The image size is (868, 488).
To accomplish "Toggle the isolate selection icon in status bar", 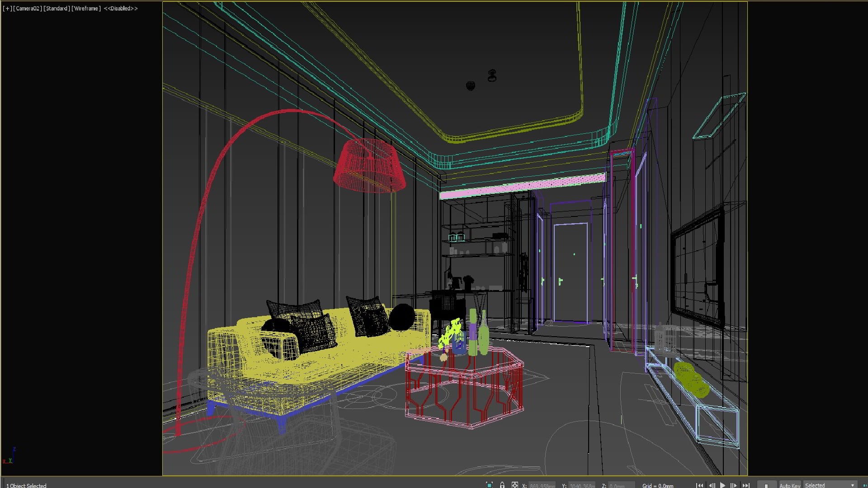I will tap(489, 485).
